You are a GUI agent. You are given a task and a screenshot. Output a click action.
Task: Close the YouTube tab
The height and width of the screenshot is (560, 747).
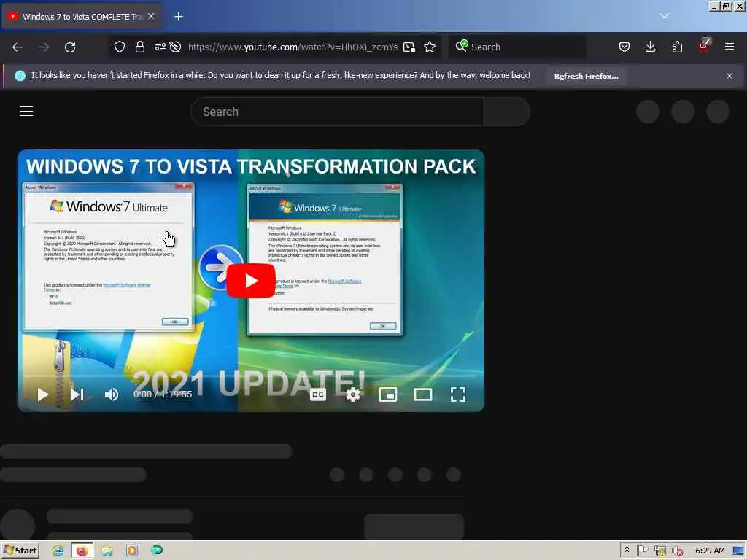pos(151,16)
